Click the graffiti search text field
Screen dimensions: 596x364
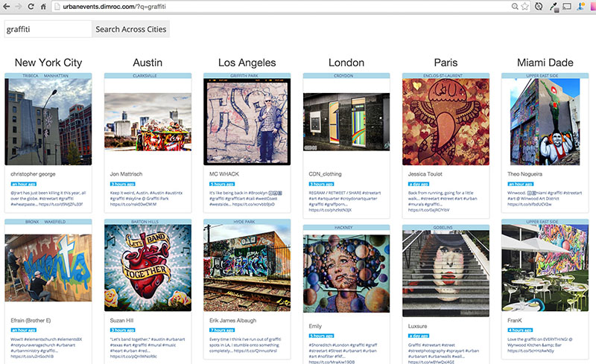click(46, 29)
